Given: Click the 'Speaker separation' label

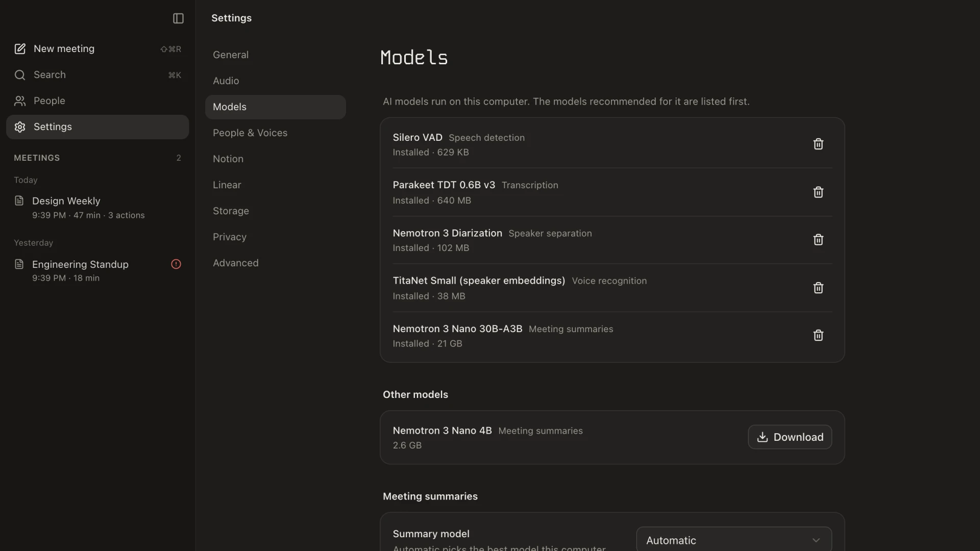Looking at the screenshot, I should (550, 233).
